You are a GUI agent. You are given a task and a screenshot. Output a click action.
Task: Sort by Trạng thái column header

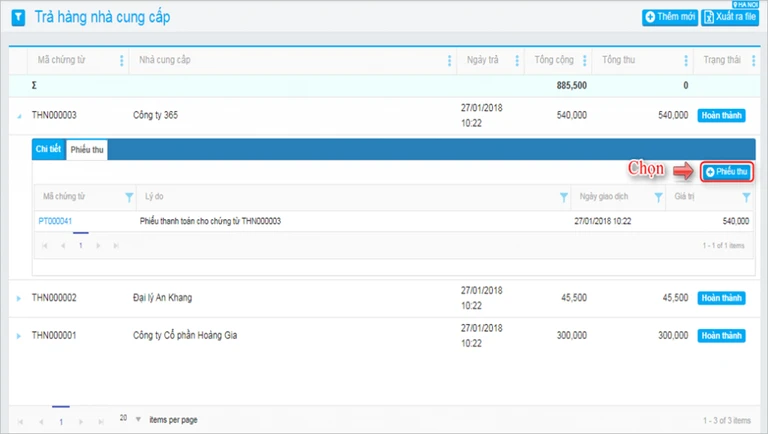(x=722, y=60)
